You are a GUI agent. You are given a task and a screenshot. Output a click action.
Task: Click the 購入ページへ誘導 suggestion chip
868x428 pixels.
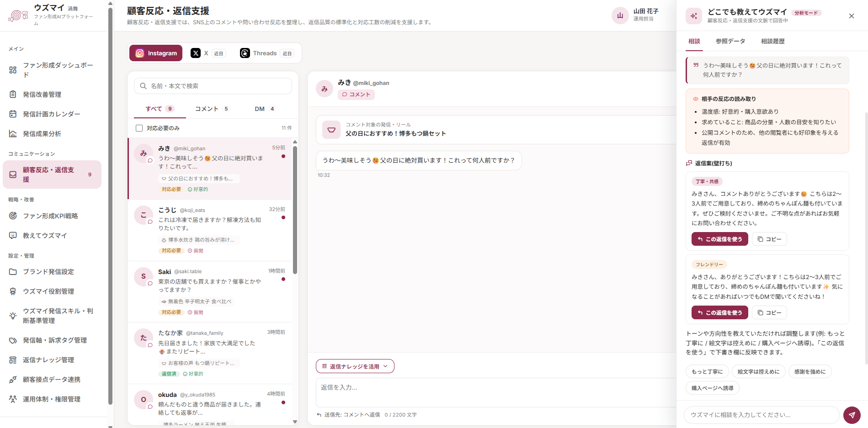[x=712, y=388]
